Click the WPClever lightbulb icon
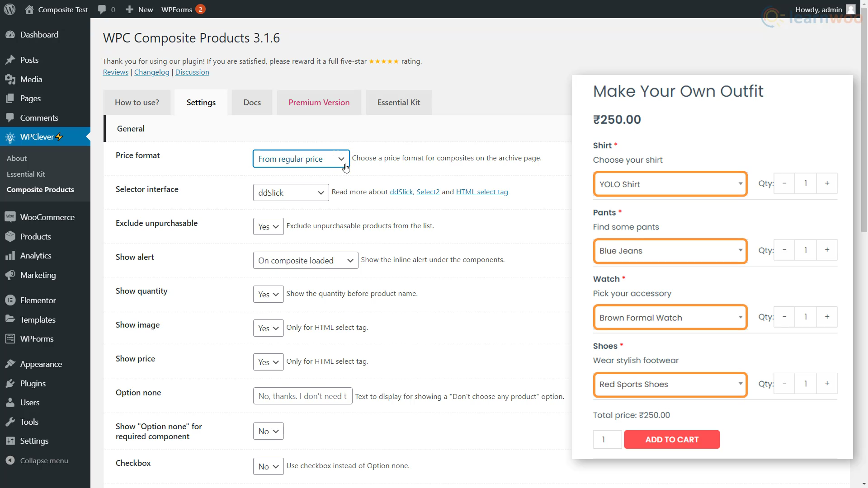This screenshot has height=488, width=868. [x=10, y=137]
